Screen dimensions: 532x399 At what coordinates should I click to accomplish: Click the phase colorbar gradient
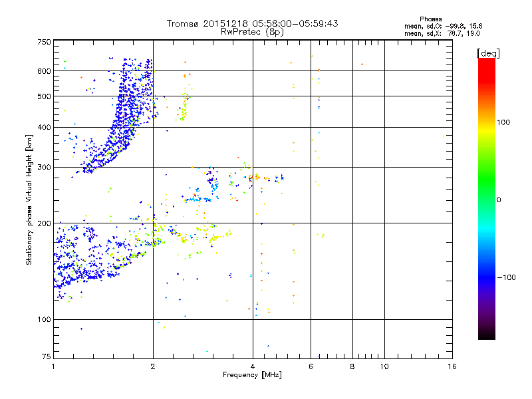487,198
